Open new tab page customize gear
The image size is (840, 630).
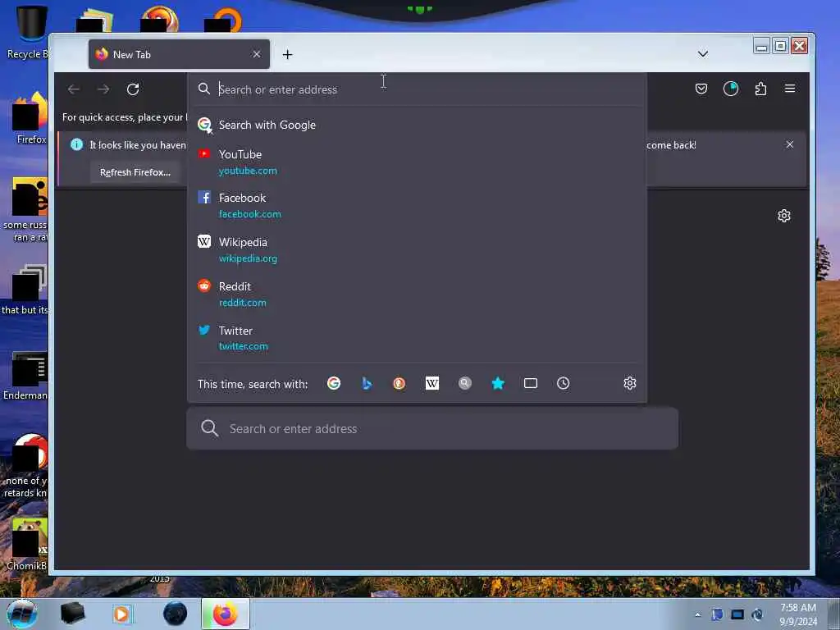tap(783, 216)
